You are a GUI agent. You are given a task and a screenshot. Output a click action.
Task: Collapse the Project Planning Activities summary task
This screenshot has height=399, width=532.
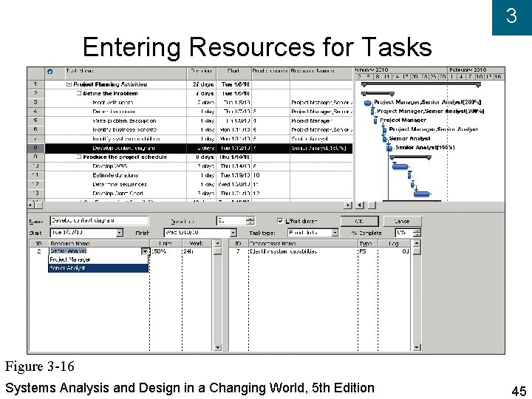tap(69, 84)
